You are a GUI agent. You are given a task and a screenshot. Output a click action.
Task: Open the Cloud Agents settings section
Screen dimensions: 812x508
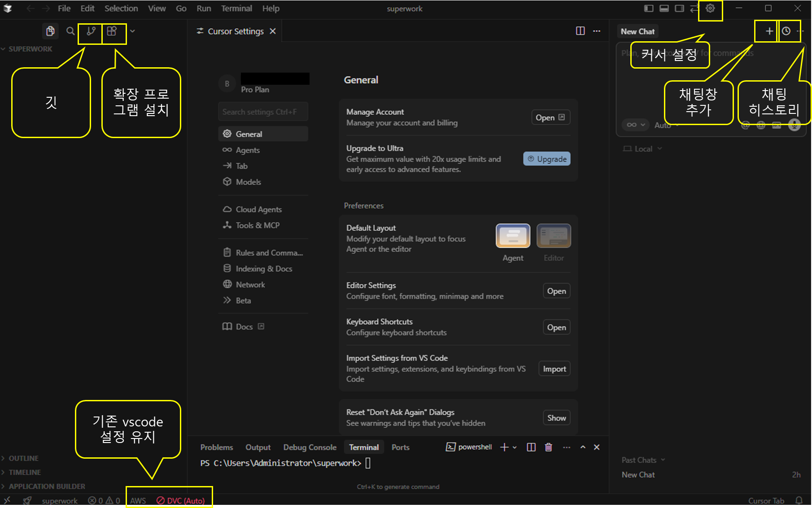(x=263, y=209)
